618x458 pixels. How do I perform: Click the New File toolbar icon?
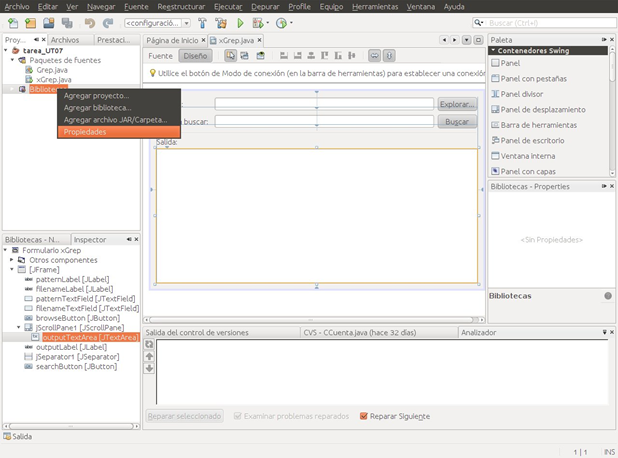tap(13, 23)
